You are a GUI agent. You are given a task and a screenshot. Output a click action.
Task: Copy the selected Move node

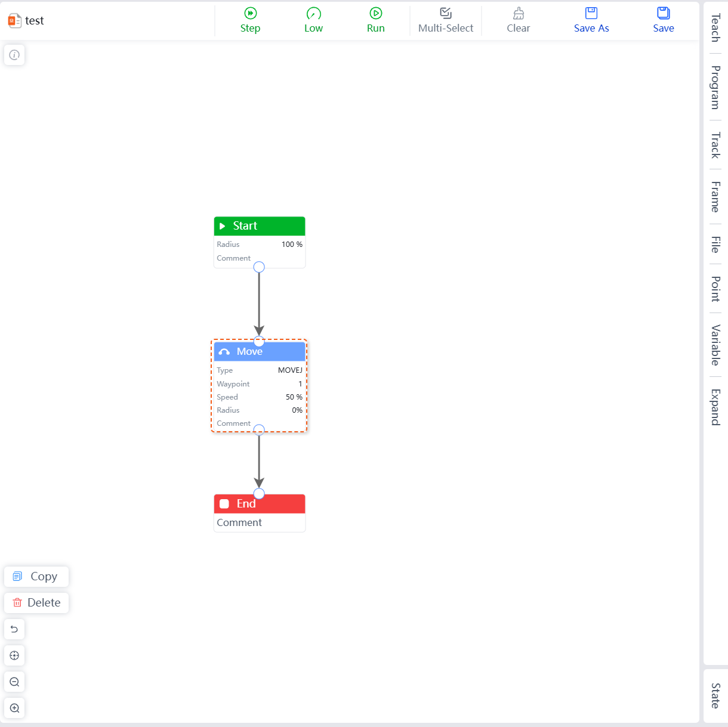(x=36, y=577)
